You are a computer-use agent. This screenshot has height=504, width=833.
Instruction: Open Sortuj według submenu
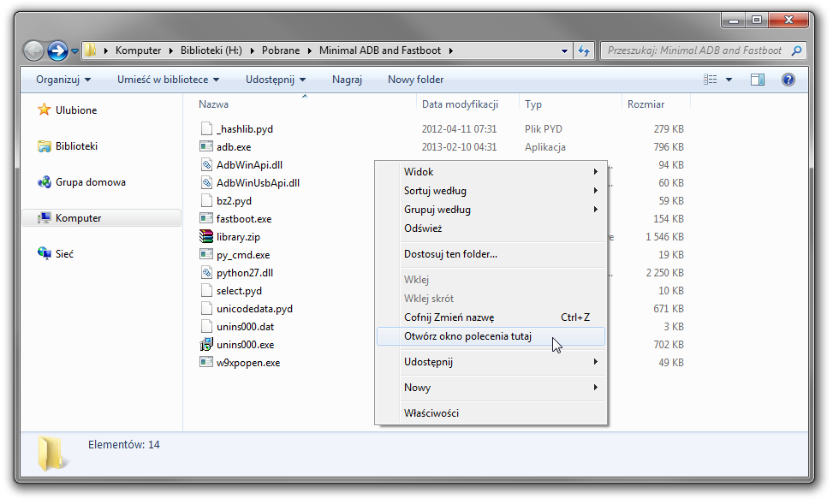point(491,191)
